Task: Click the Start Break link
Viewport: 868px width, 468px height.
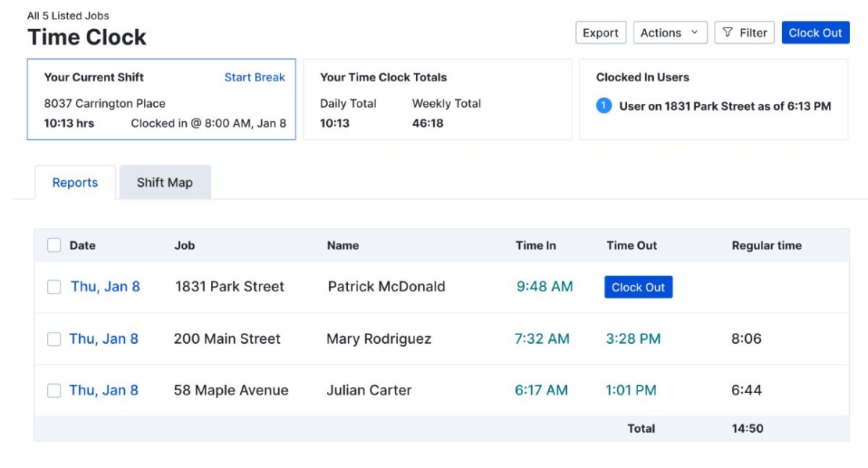Action: [x=254, y=77]
